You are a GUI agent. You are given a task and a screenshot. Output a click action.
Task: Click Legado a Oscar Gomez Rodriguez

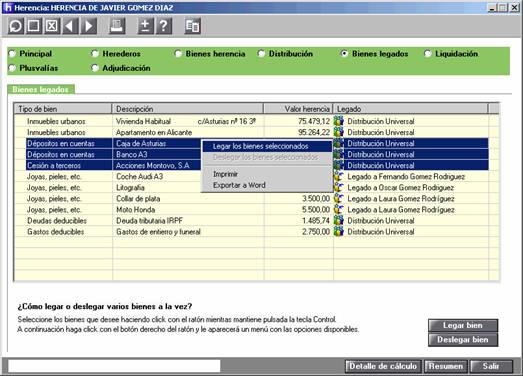point(401,187)
